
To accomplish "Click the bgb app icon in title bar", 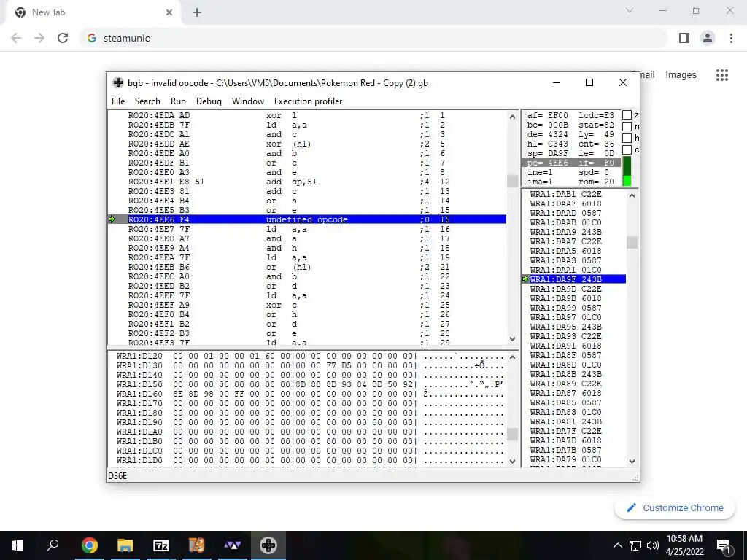I will [x=117, y=82].
